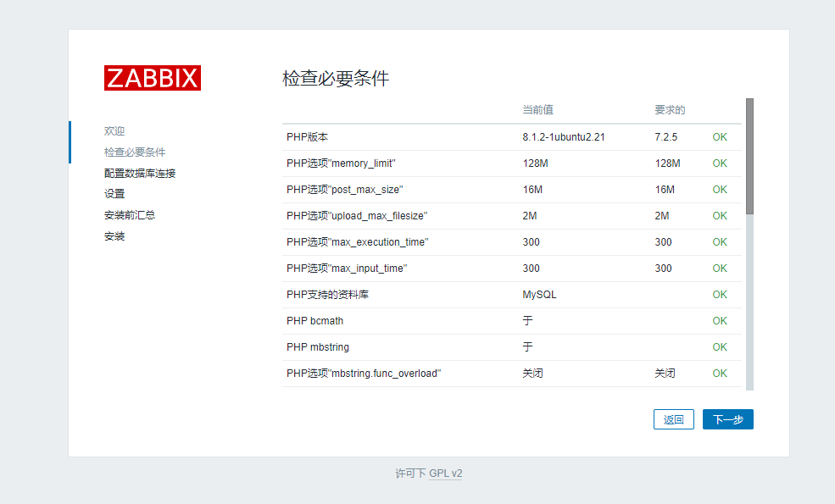
Task: Click the 当前值 column header
Action: click(537, 109)
